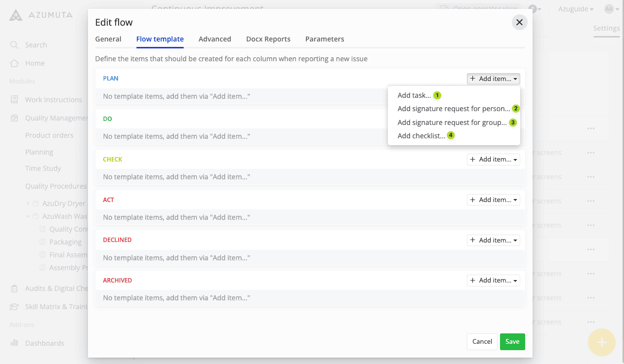The image size is (624, 364).
Task: Open the Docx Reports tab
Action: [268, 39]
